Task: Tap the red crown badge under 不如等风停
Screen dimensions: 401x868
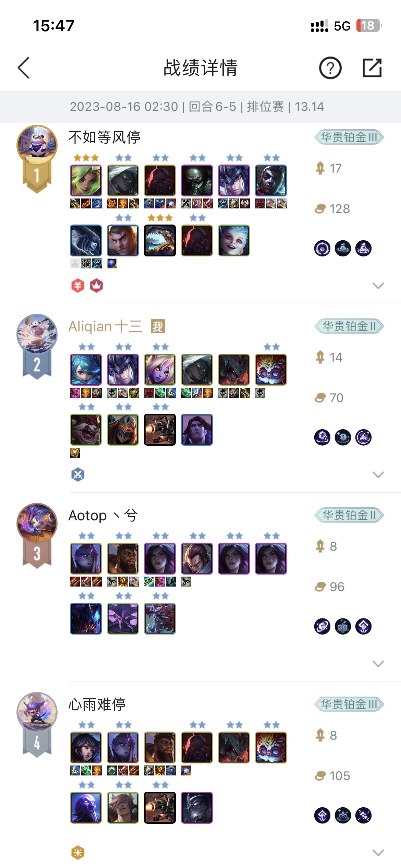Action: point(96,286)
